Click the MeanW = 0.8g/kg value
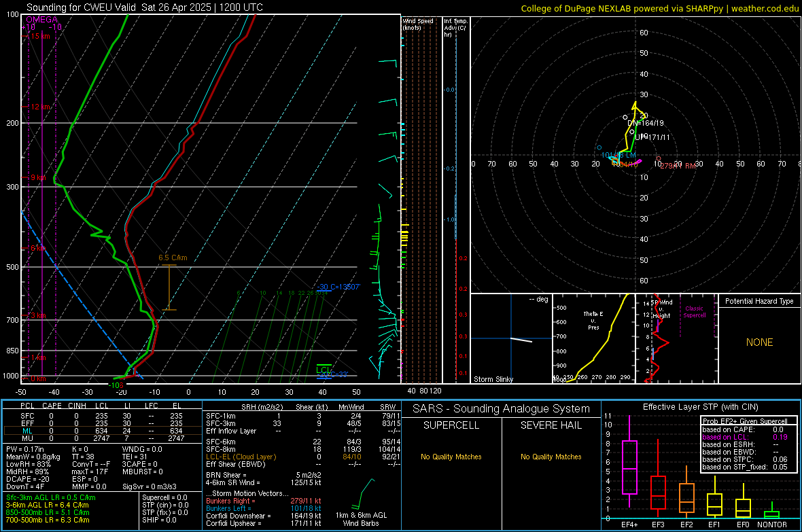Screen dimensions: 802x532 33,457
